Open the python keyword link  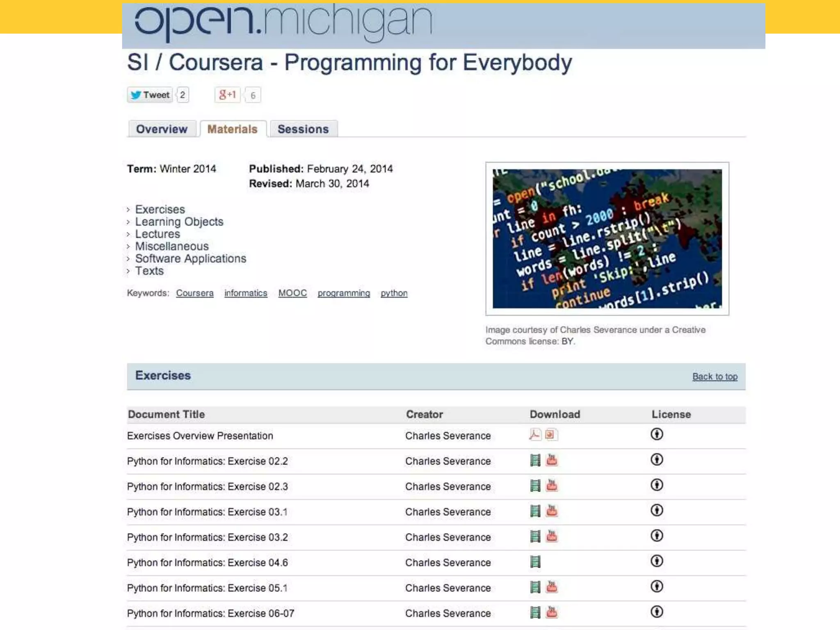(x=394, y=293)
